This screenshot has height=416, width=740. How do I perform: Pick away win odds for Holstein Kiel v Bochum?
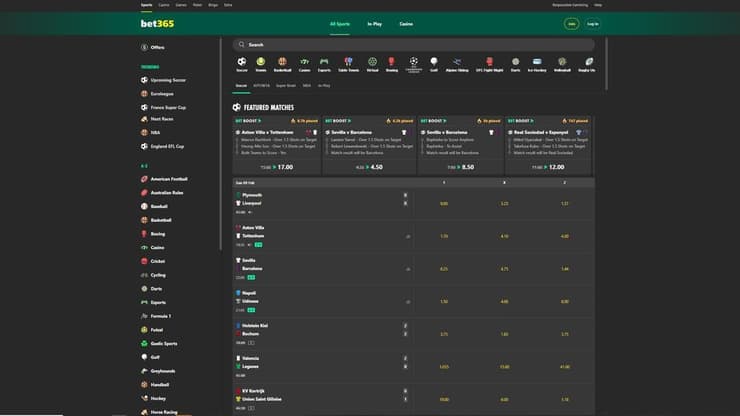(x=564, y=334)
